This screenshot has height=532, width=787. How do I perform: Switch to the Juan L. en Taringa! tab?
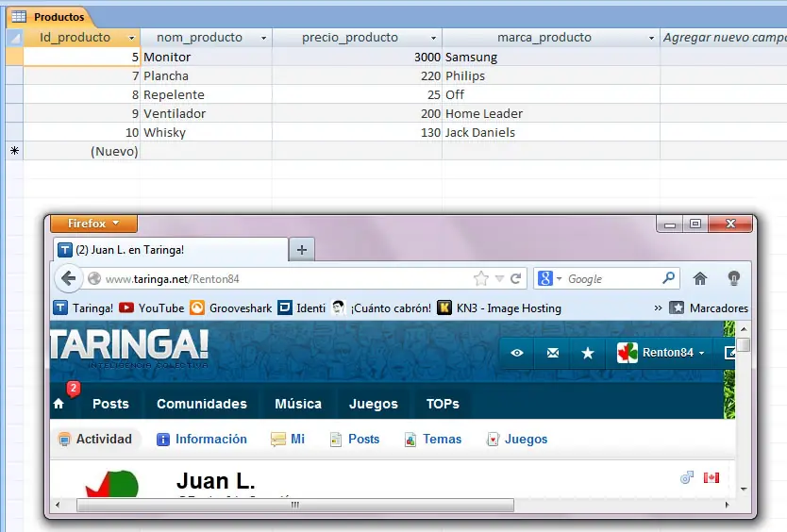click(x=171, y=249)
